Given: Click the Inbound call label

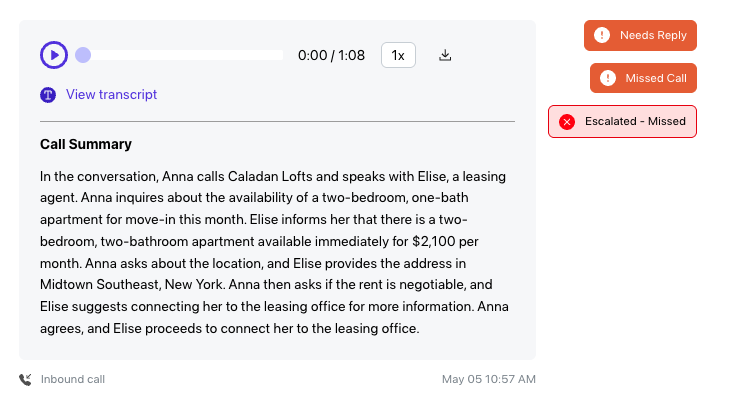Looking at the screenshot, I should (73, 379).
